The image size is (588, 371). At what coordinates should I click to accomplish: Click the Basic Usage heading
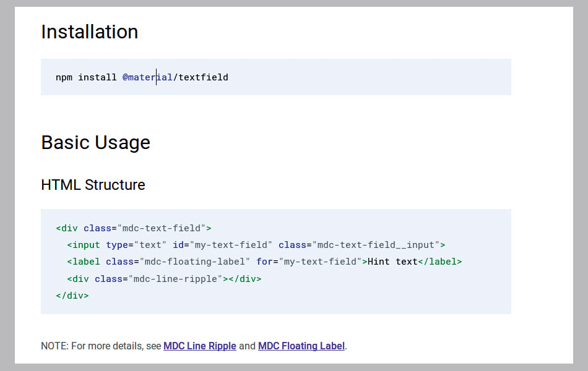(x=95, y=142)
